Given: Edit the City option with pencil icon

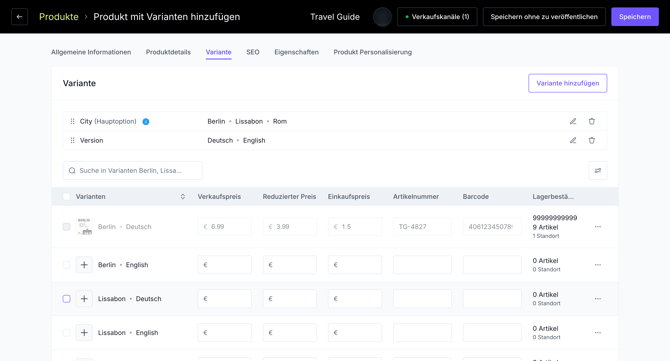Looking at the screenshot, I should point(573,121).
